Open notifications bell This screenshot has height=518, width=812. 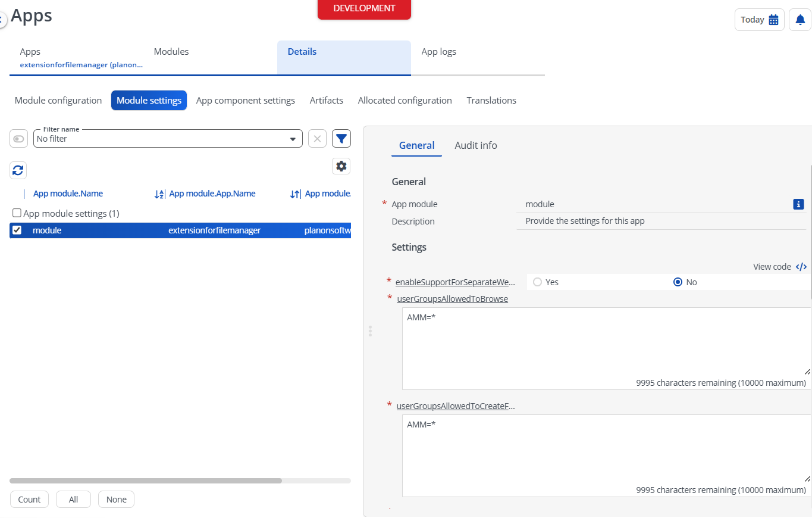click(x=800, y=20)
